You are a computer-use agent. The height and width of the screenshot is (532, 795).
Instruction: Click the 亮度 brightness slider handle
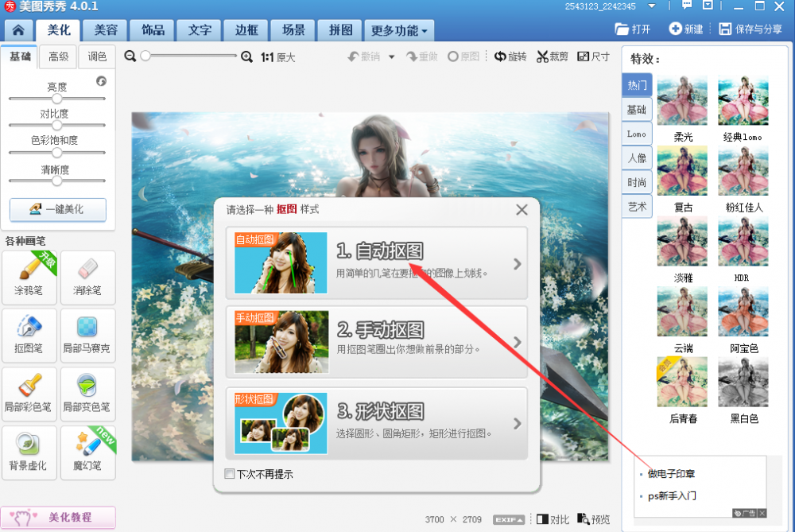tap(56, 99)
